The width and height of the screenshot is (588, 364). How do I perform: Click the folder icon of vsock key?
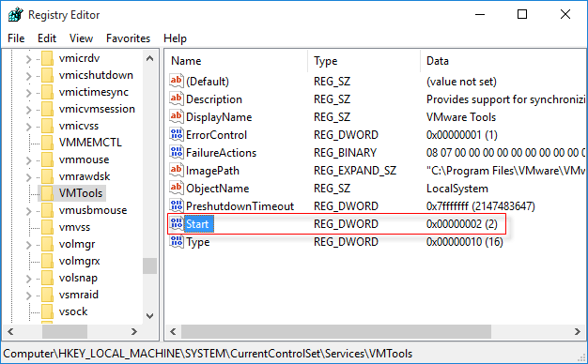click(47, 311)
